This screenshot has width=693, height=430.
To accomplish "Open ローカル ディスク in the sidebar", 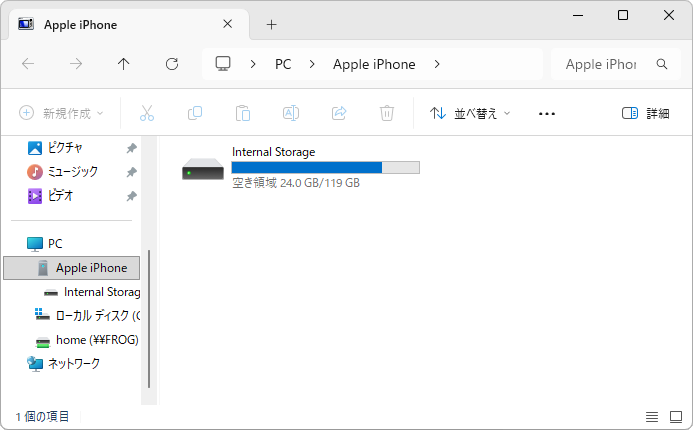I will click(88, 316).
